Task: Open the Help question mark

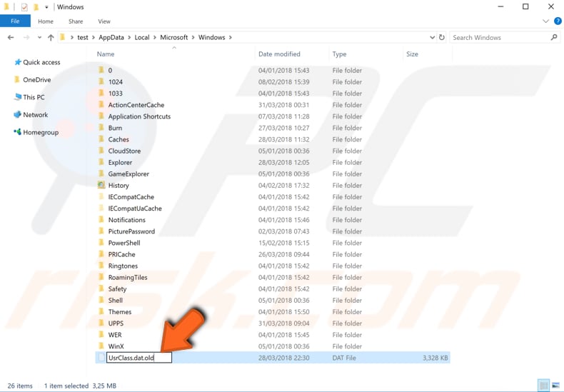Action: (x=558, y=21)
